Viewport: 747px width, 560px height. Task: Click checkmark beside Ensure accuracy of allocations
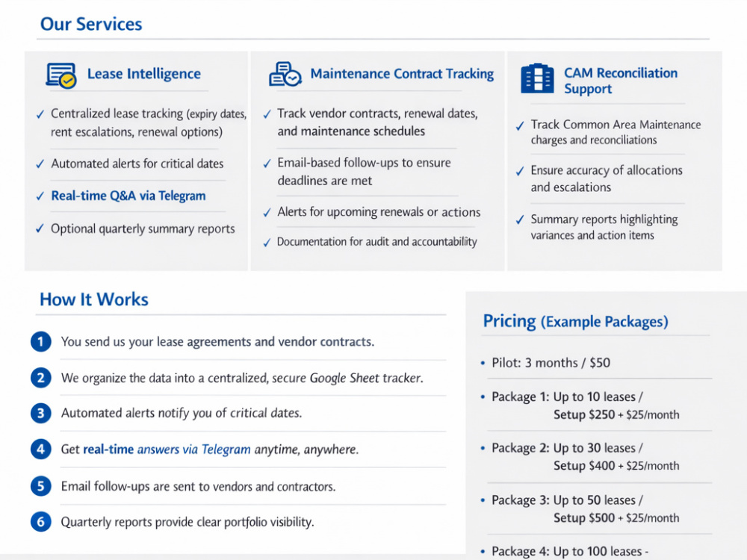point(520,172)
